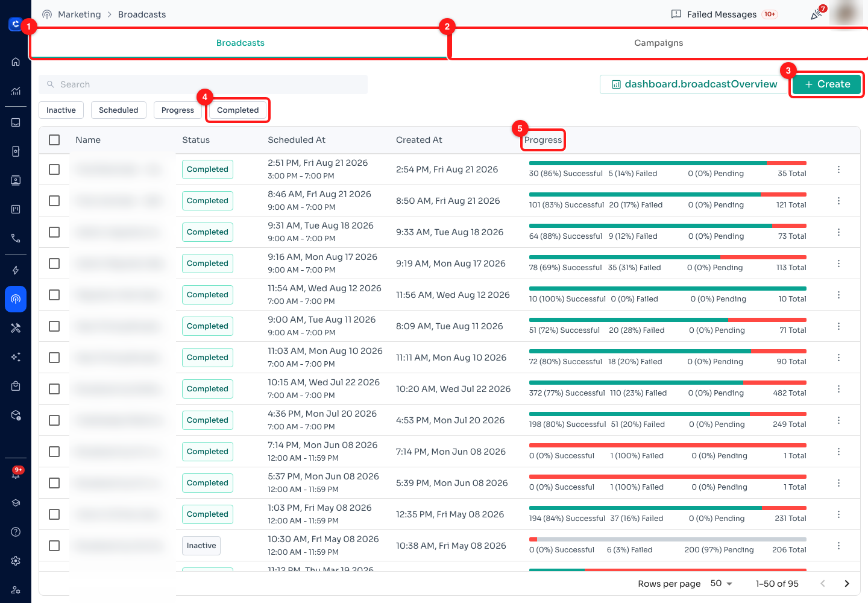Click the celebration announcements icon in header
The height and width of the screenshot is (603, 868).
tap(817, 14)
